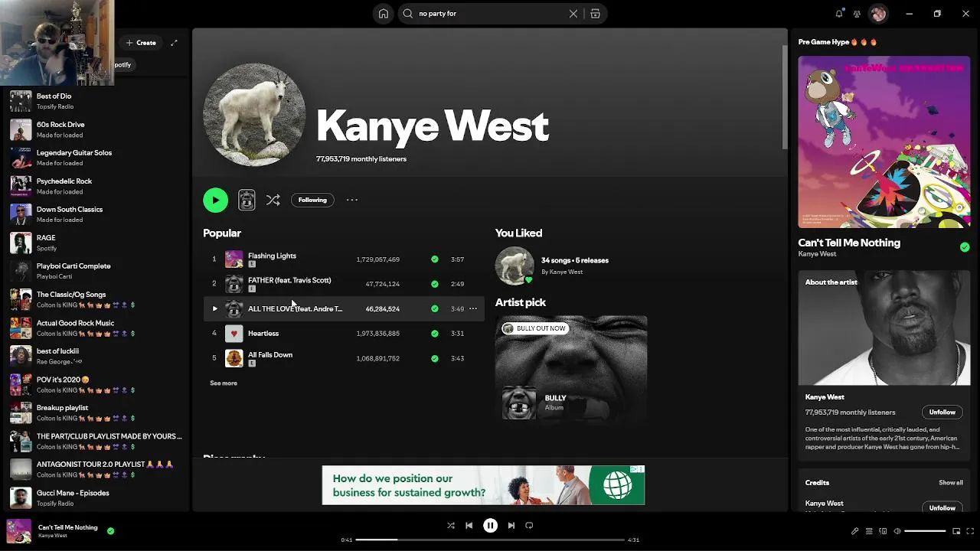Show all credits link
Viewport: 980px width, 551px height.
951,483
